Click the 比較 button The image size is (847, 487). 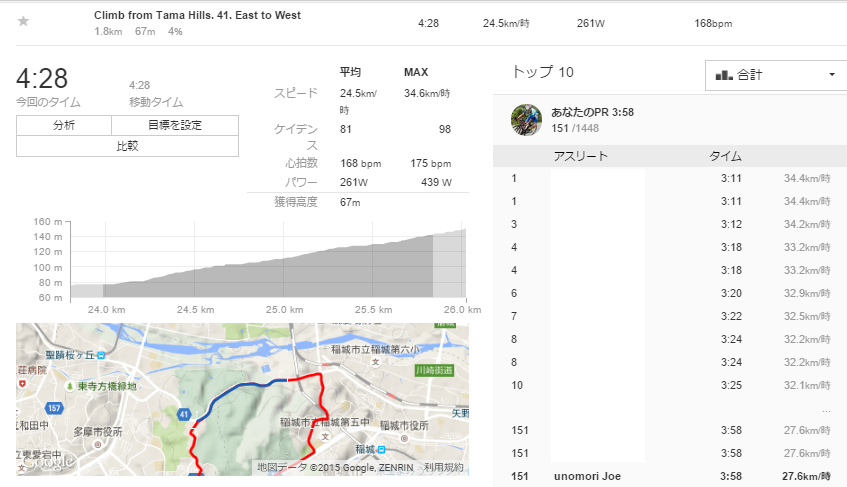click(x=127, y=146)
